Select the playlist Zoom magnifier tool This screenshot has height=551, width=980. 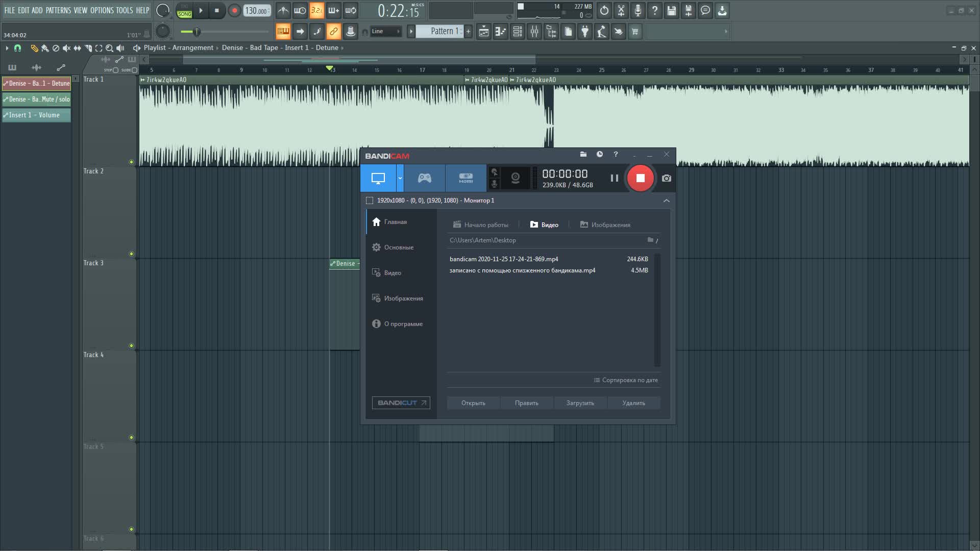pos(109,48)
